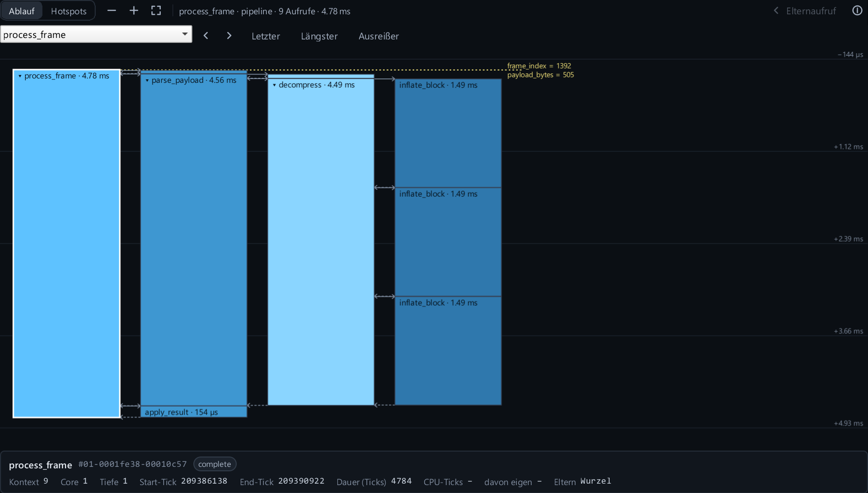Open the process_frame function dropdown

point(96,35)
